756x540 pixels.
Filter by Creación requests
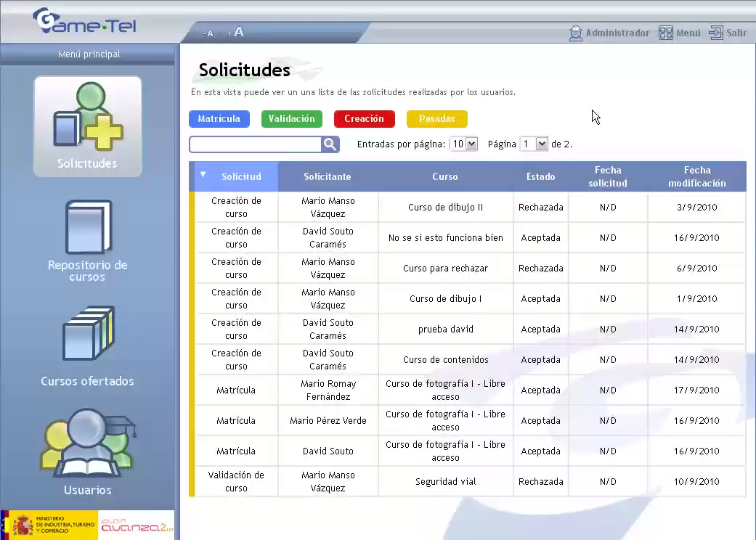[x=364, y=118]
